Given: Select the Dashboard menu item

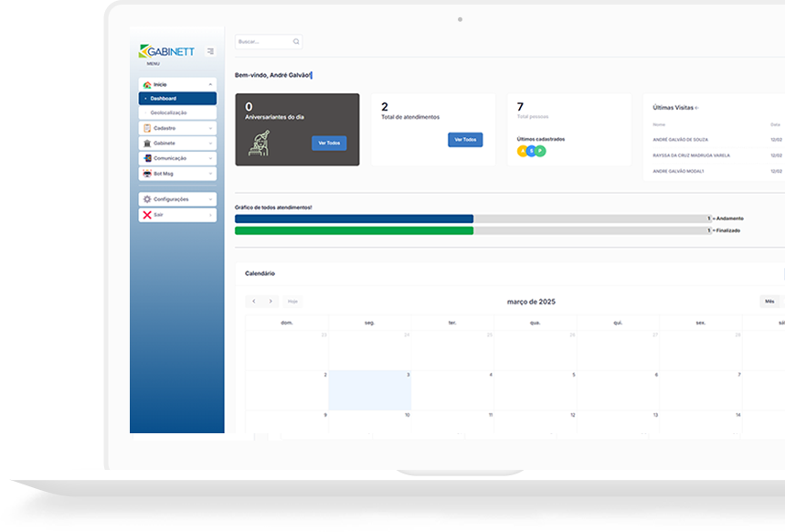Looking at the screenshot, I should tap(164, 98).
